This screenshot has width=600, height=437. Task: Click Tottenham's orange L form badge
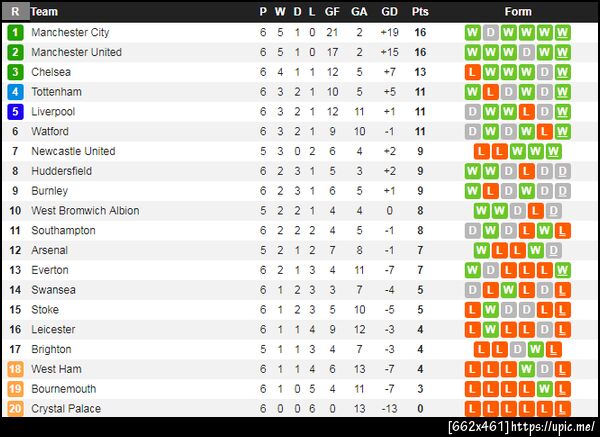491,92
